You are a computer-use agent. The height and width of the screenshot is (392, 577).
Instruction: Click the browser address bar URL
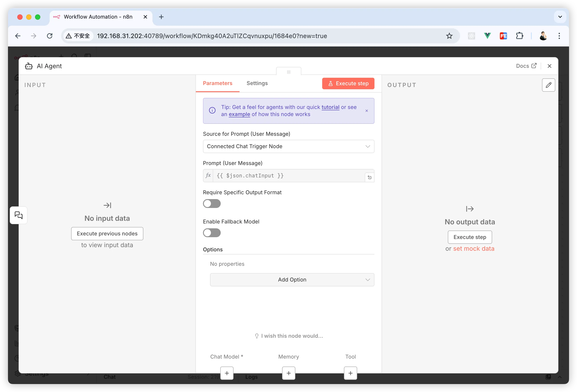pos(212,36)
